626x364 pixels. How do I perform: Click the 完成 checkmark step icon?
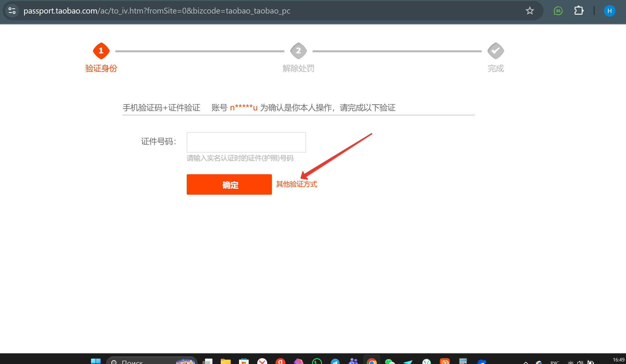pyautogui.click(x=495, y=51)
